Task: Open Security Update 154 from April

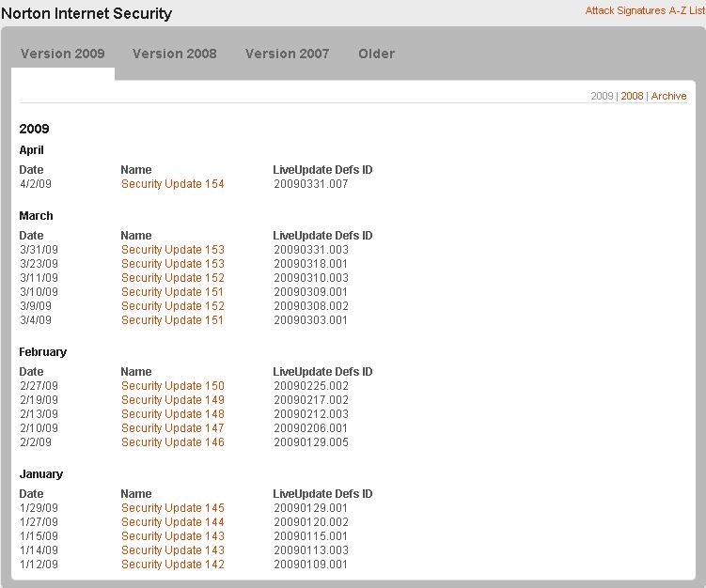Action: pos(173,184)
